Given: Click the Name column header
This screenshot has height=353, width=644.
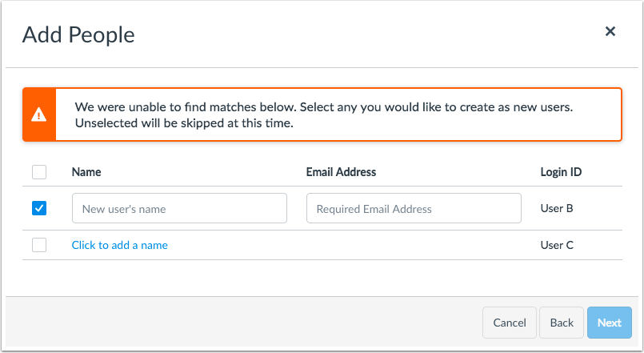Looking at the screenshot, I should [x=86, y=172].
